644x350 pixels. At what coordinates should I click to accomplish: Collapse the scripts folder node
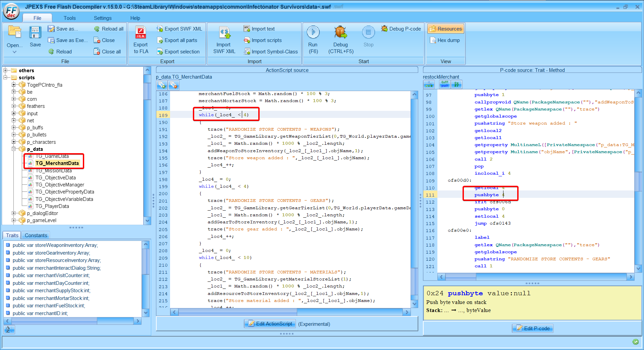(5, 78)
